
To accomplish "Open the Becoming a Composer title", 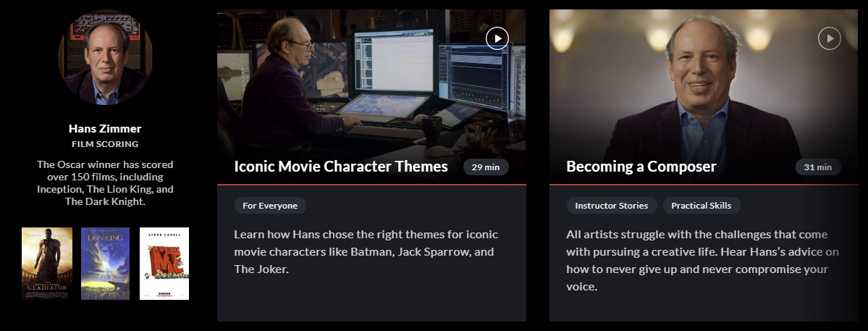I will pos(641,167).
